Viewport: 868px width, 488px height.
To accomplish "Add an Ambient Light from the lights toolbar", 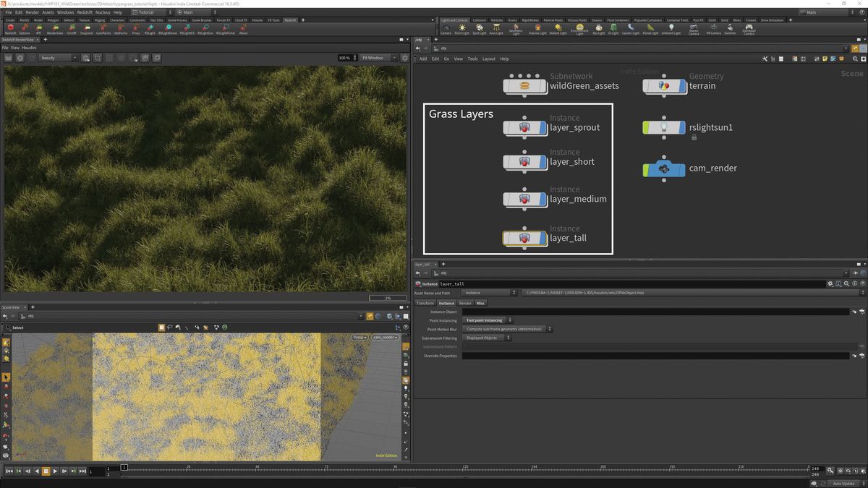I will (x=671, y=29).
